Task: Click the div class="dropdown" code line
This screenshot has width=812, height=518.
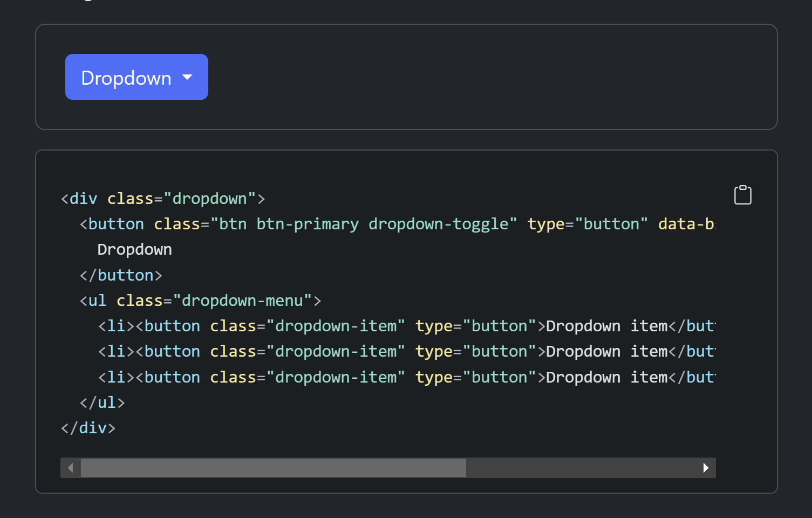Action: pos(163,199)
